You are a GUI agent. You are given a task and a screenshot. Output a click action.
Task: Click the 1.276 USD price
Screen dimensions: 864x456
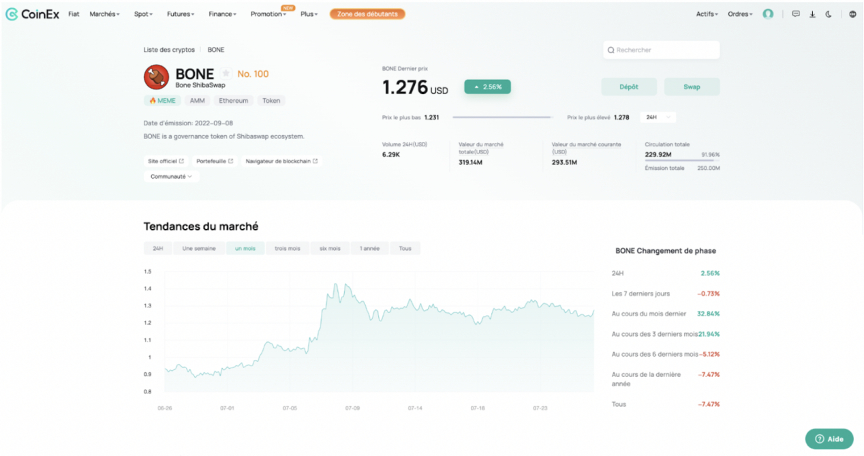pyautogui.click(x=415, y=88)
